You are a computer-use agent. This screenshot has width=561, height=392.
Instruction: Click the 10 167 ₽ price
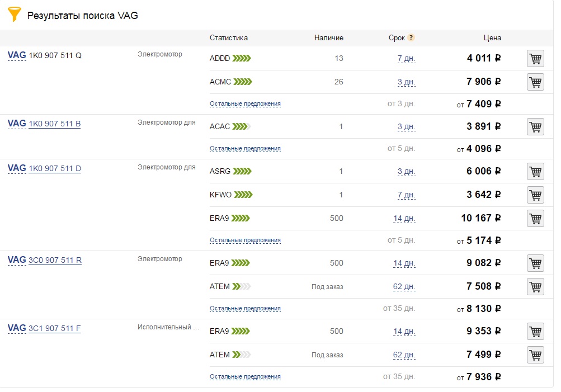481,218
